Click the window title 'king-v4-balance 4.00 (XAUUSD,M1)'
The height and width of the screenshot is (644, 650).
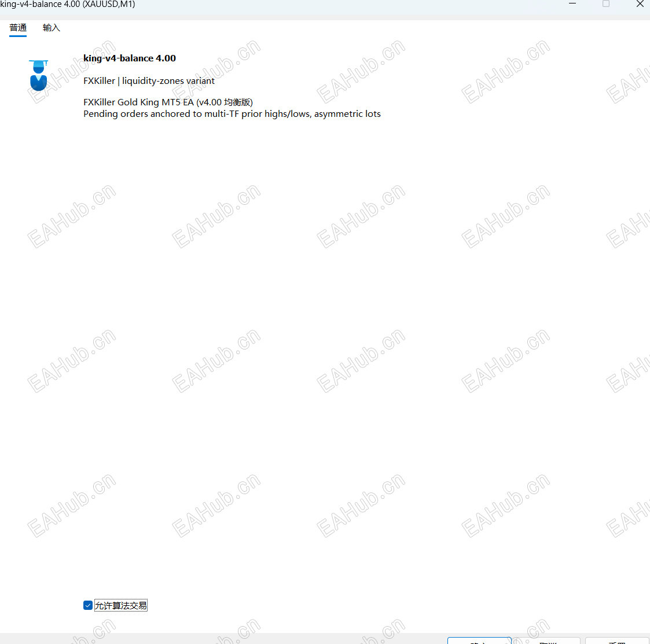pos(68,4)
